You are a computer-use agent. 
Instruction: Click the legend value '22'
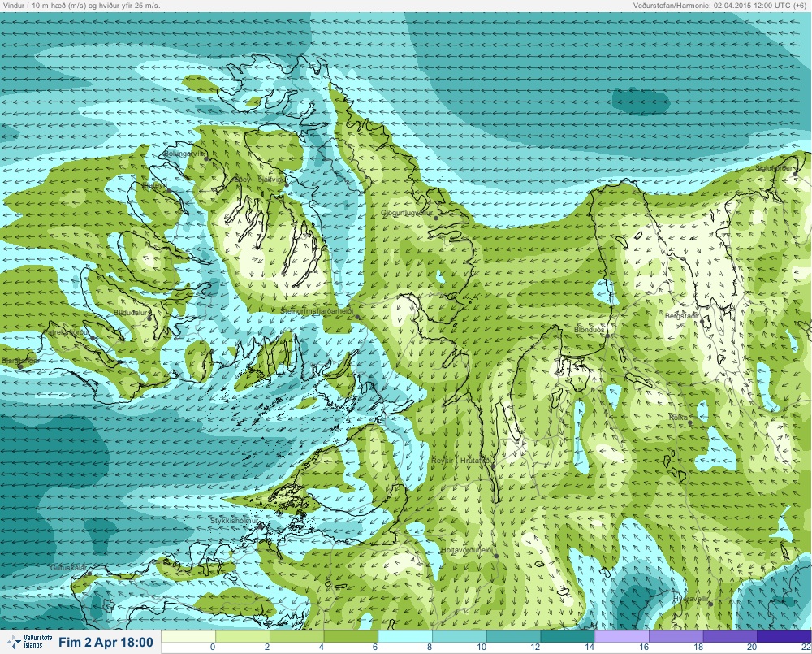[x=806, y=648]
